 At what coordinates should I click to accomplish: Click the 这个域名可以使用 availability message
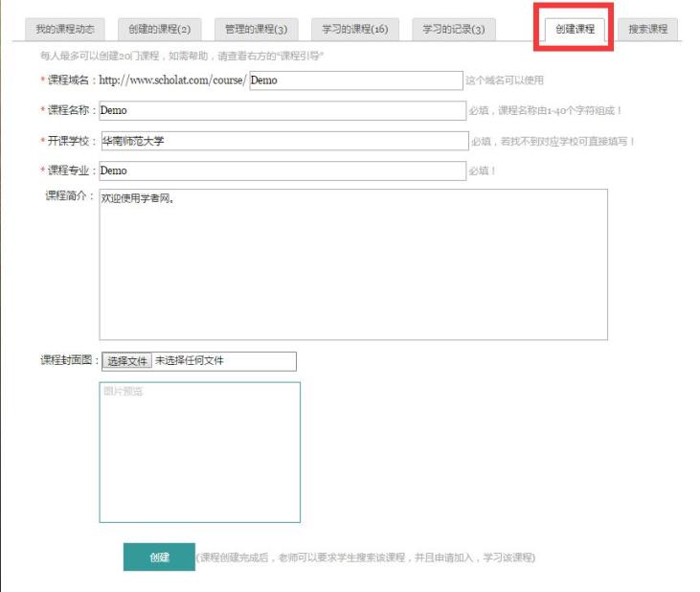(x=505, y=80)
